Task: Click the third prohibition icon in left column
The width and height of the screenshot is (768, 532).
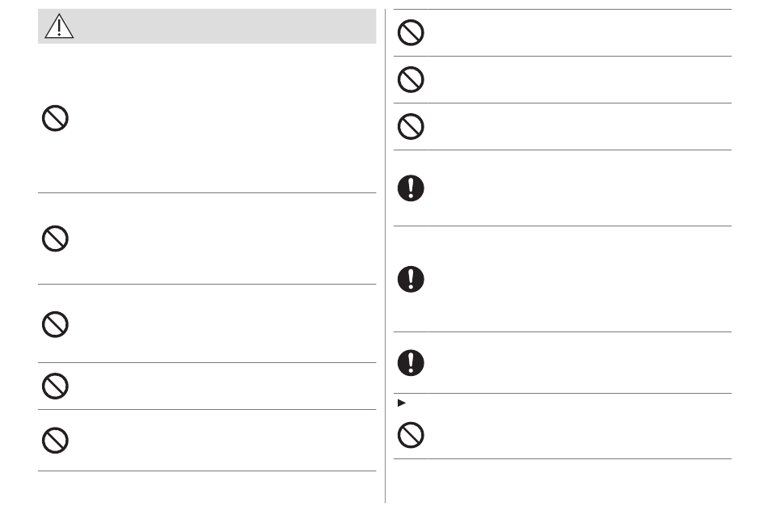Action: pyautogui.click(x=55, y=324)
